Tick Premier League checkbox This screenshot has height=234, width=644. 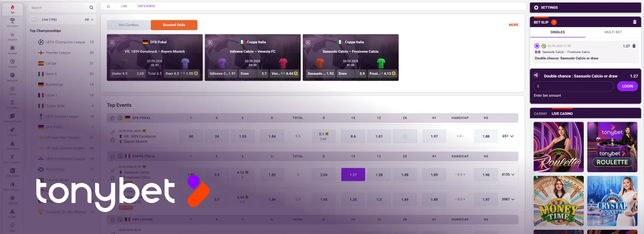[34, 53]
